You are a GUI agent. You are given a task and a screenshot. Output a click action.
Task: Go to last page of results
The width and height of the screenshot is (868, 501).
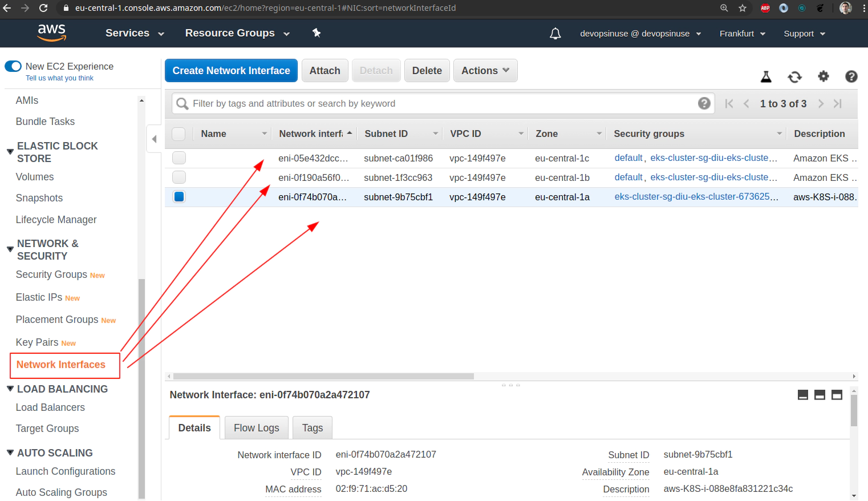(837, 103)
